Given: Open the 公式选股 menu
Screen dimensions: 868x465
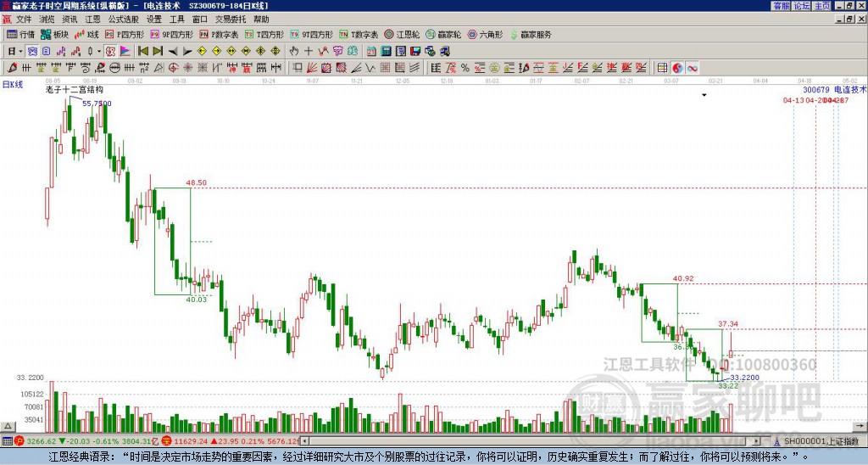Looking at the screenshot, I should pyautogui.click(x=123, y=20).
